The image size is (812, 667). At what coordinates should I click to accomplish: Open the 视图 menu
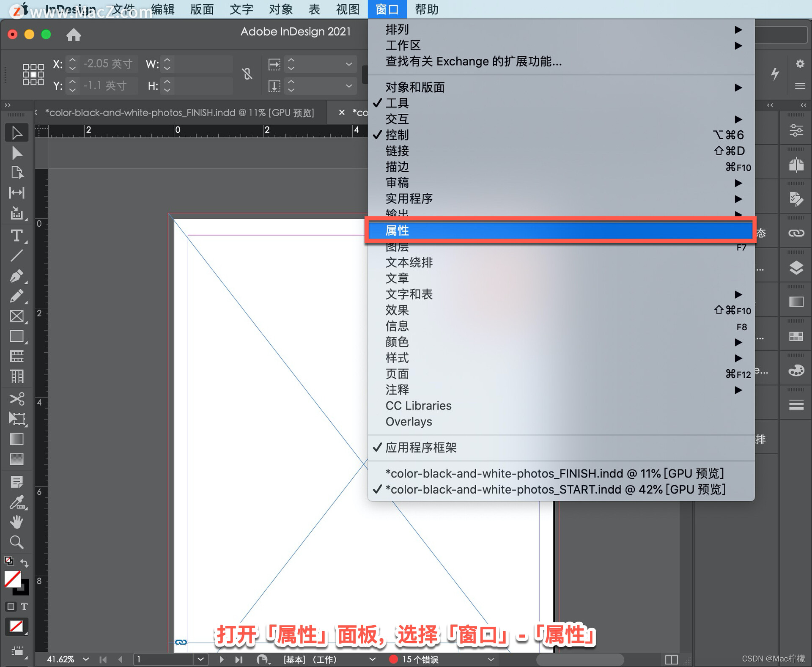tap(347, 9)
